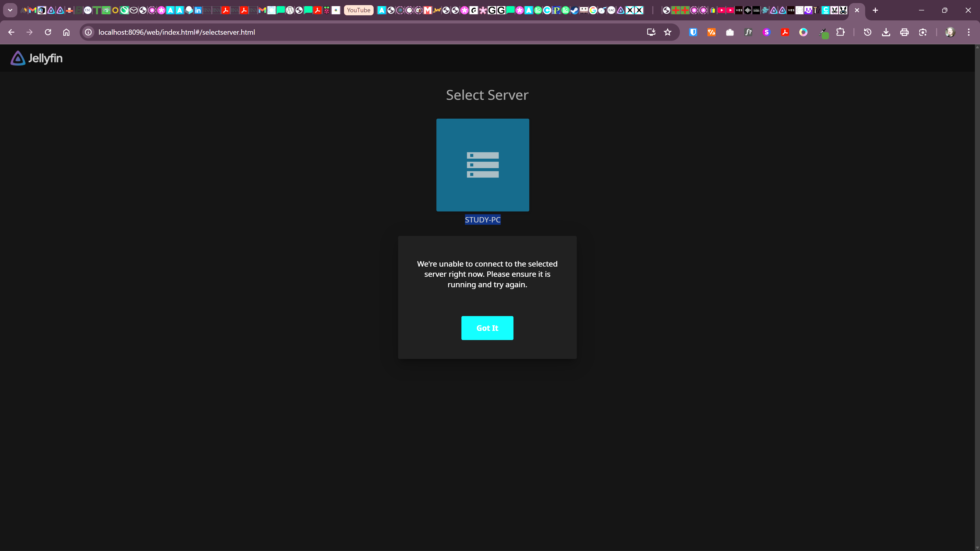Go back to the previous page

(x=11, y=32)
